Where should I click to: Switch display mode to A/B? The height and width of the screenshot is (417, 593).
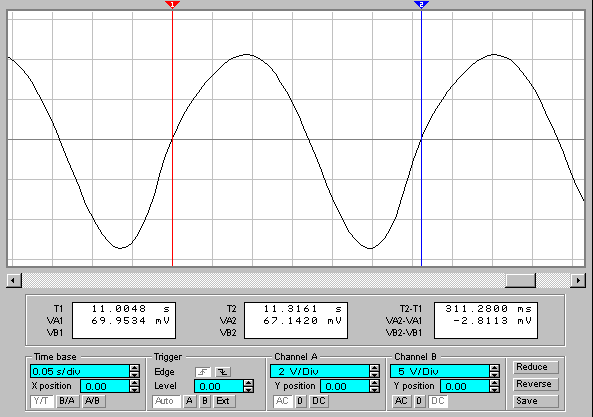[x=93, y=401]
